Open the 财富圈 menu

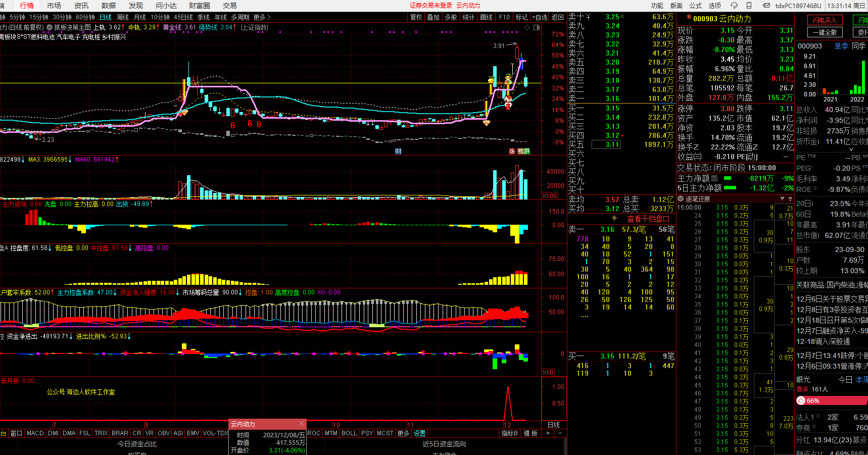200,6
